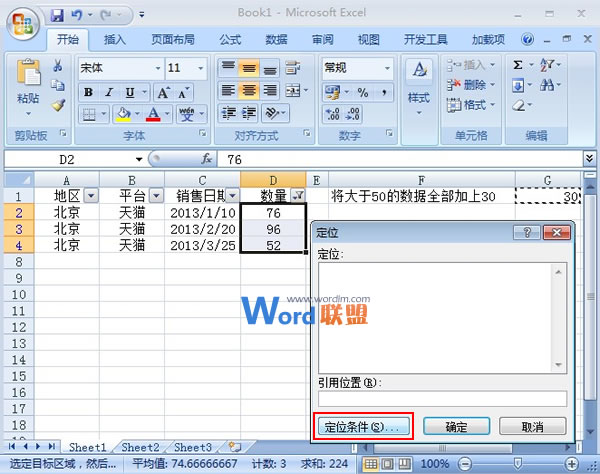The height and width of the screenshot is (474, 600).
Task: Increase the indent level
Action: coord(249,113)
